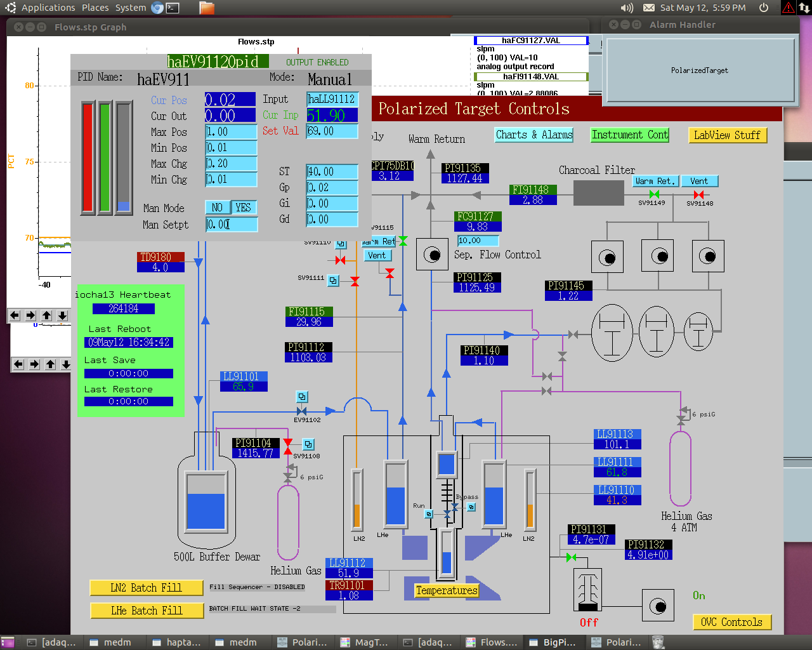Open the volume control indicator

click(627, 8)
